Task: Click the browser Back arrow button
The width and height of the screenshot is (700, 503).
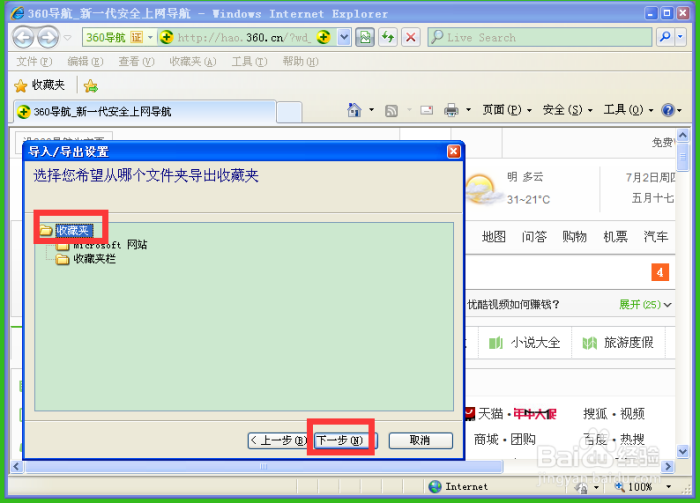Action: point(23,37)
